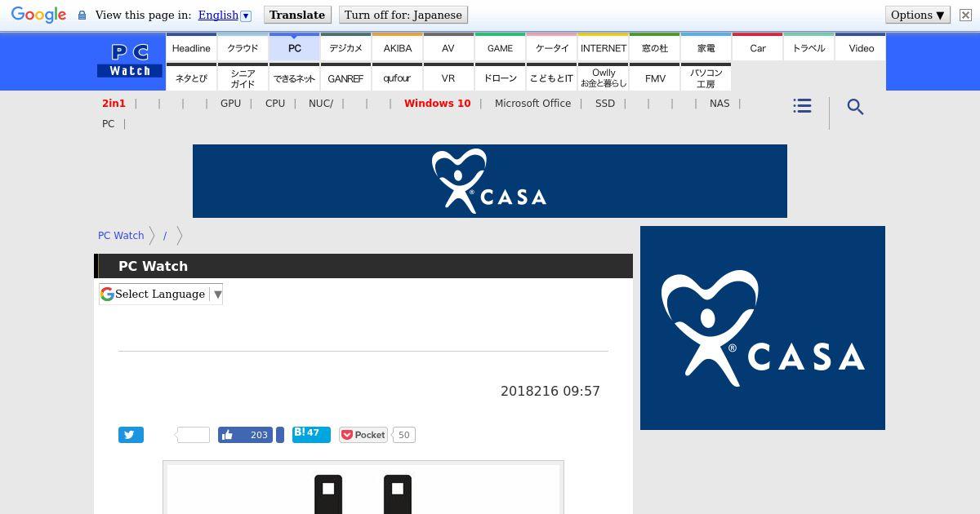The width and height of the screenshot is (980, 514).
Task: Click the SSD topic link
Action: point(605,104)
